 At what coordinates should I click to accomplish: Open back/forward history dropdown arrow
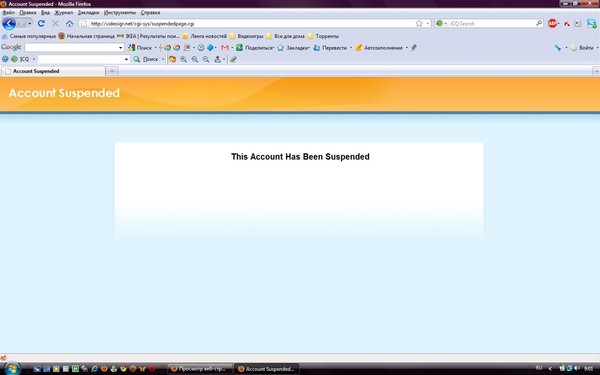click(30, 24)
